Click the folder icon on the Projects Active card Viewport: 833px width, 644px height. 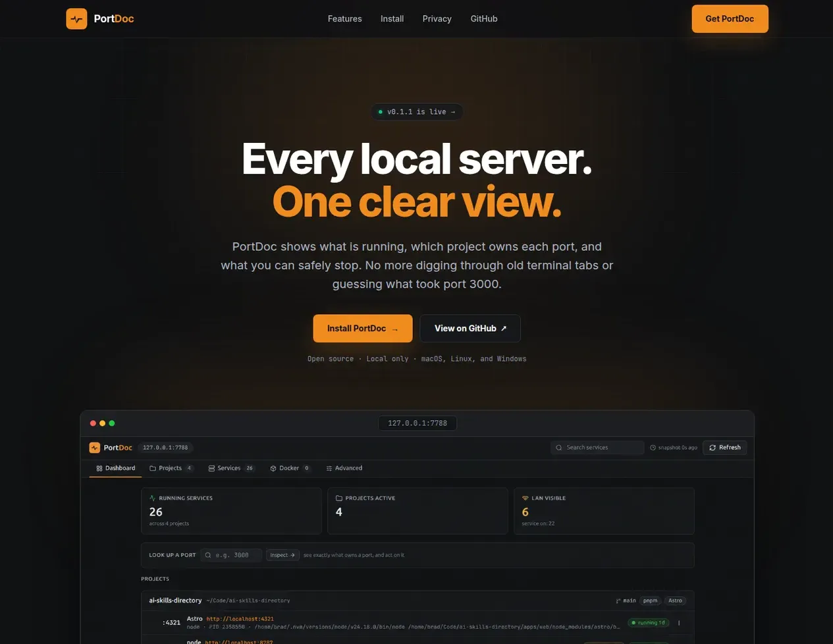pos(339,498)
